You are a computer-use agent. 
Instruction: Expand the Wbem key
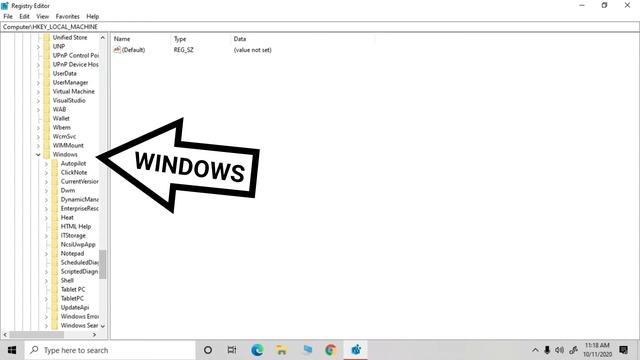pos(38,127)
